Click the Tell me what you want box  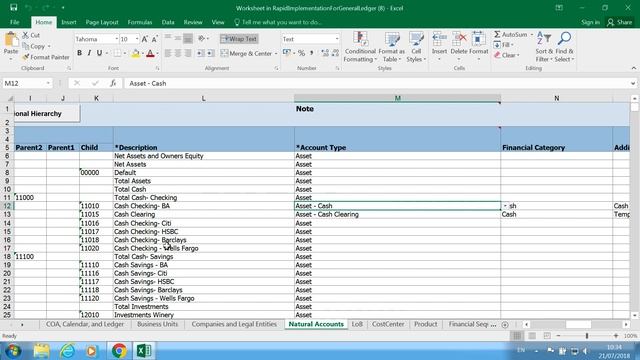[x=278, y=22]
